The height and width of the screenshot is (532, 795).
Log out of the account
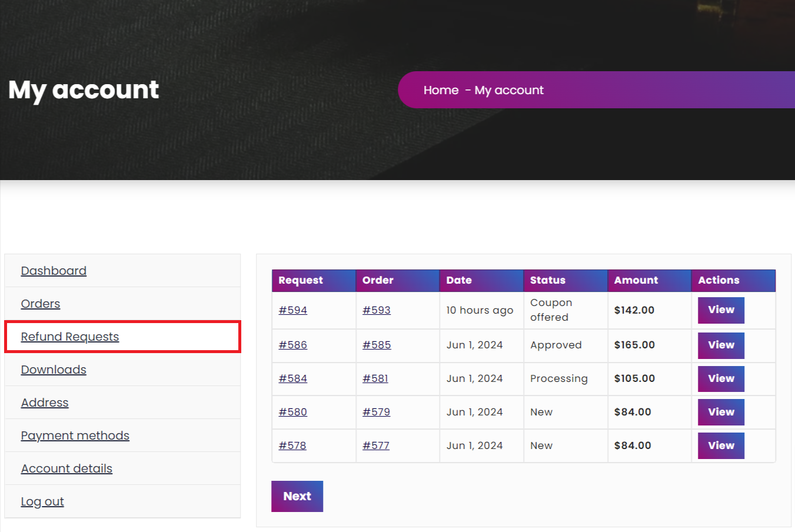[x=42, y=501]
